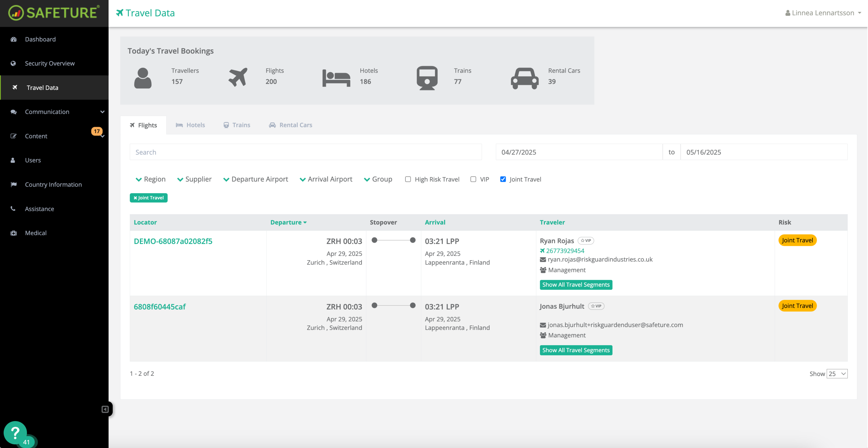Uncheck the Joint Travel filter

coord(503,179)
